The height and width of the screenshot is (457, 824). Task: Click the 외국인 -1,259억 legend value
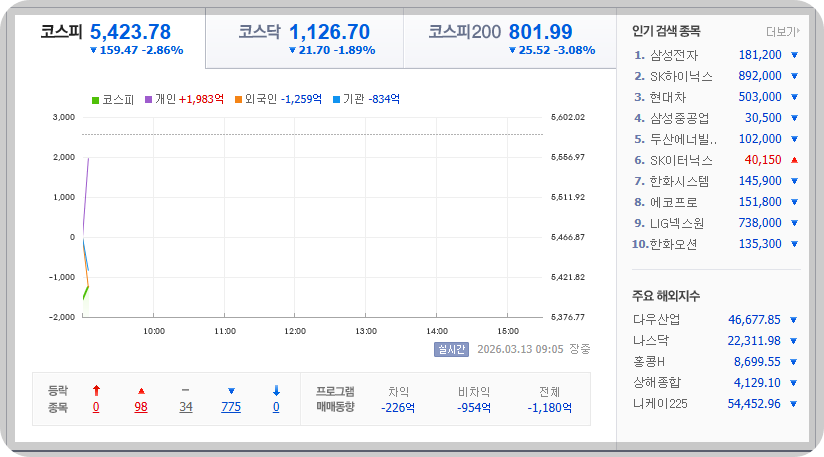coord(301,99)
